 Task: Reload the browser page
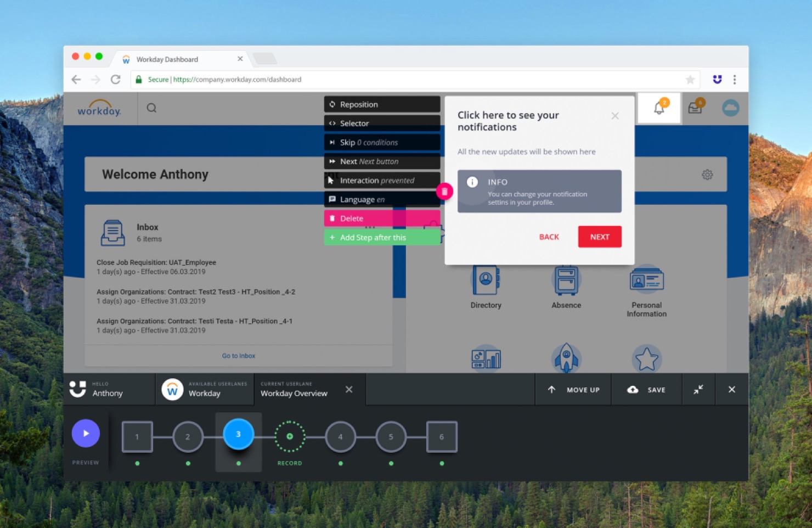115,80
